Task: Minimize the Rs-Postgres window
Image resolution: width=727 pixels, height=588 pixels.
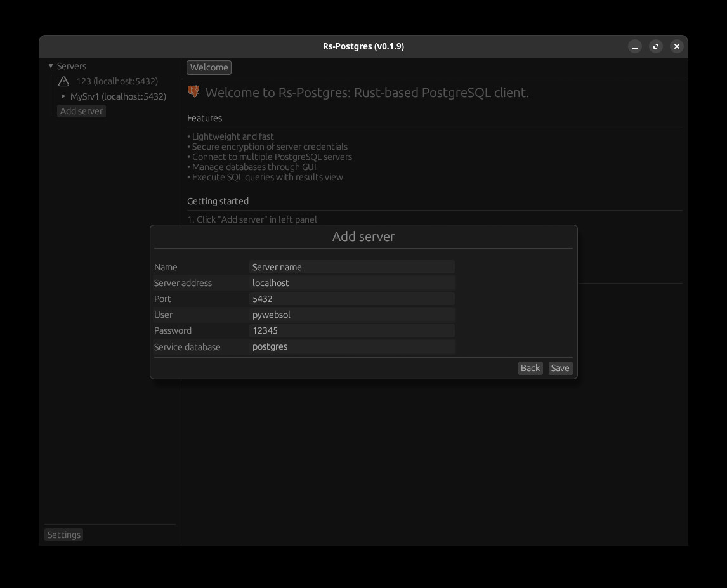Action: tap(635, 46)
